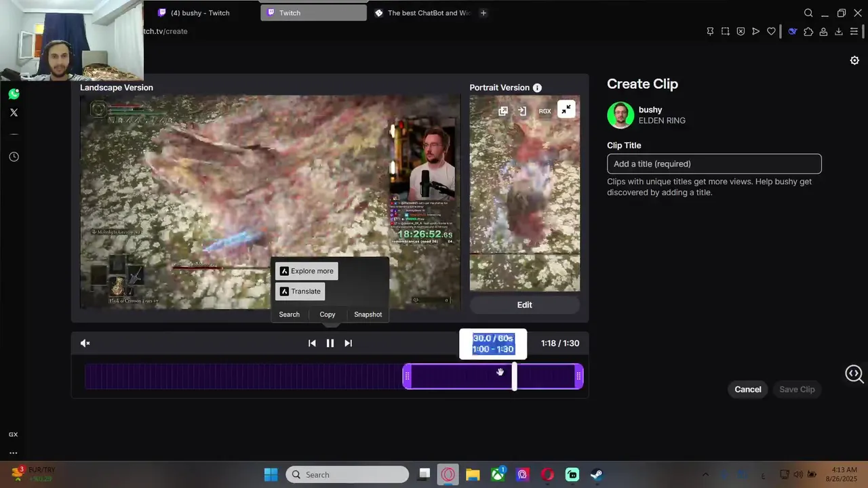Click the collapse arrows icon on the portrait preview
The width and height of the screenshot is (868, 488).
point(566,109)
